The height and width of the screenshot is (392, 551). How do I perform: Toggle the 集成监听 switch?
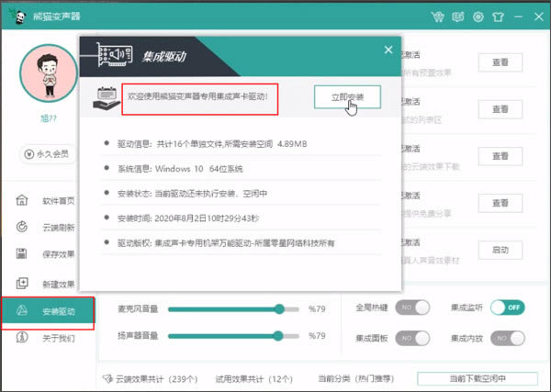pyautogui.click(x=508, y=308)
